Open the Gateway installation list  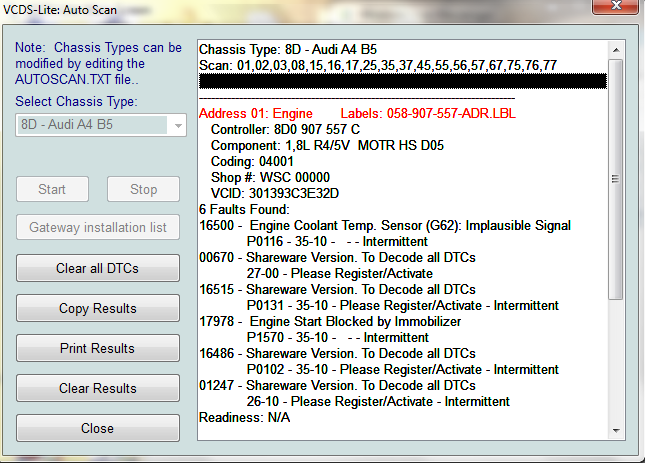98,227
